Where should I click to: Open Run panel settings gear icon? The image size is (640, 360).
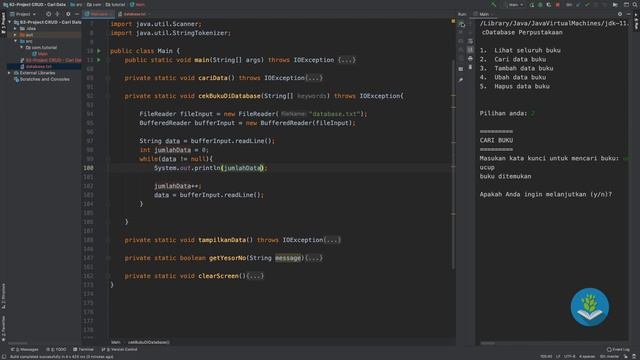coord(620,14)
